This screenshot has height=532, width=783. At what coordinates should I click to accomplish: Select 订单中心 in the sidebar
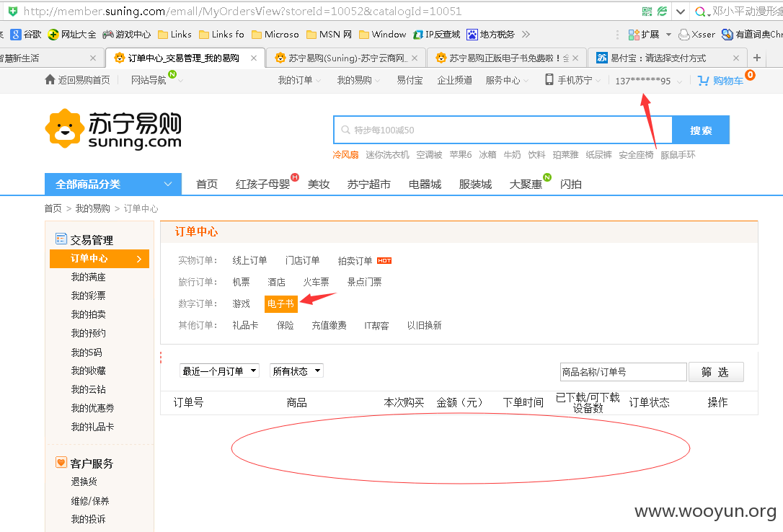click(99, 259)
